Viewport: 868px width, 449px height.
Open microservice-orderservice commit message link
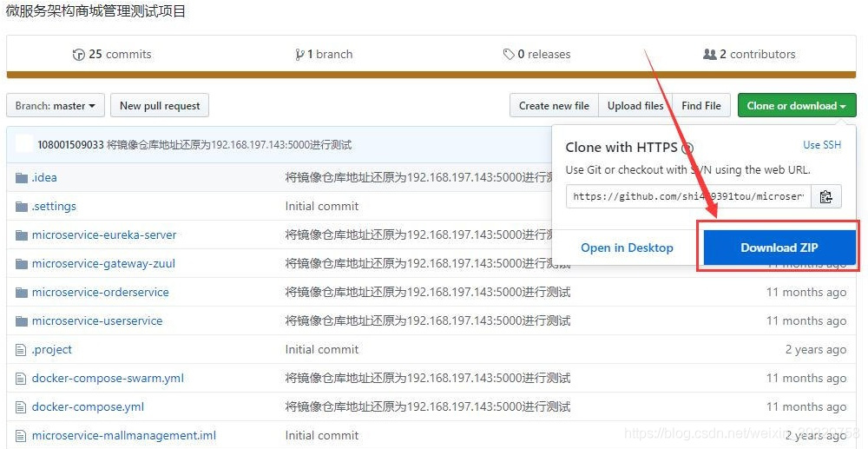point(427,293)
